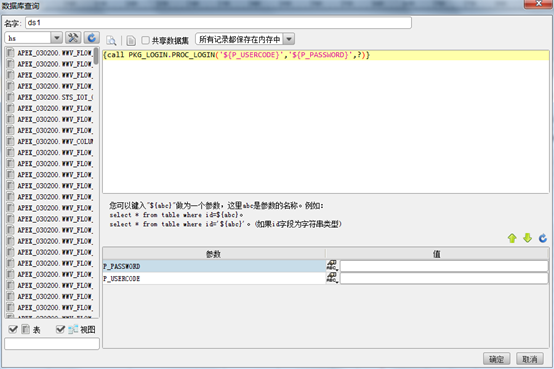
Task: Open value type icon for P_USERCODE
Action: [x=332, y=278]
